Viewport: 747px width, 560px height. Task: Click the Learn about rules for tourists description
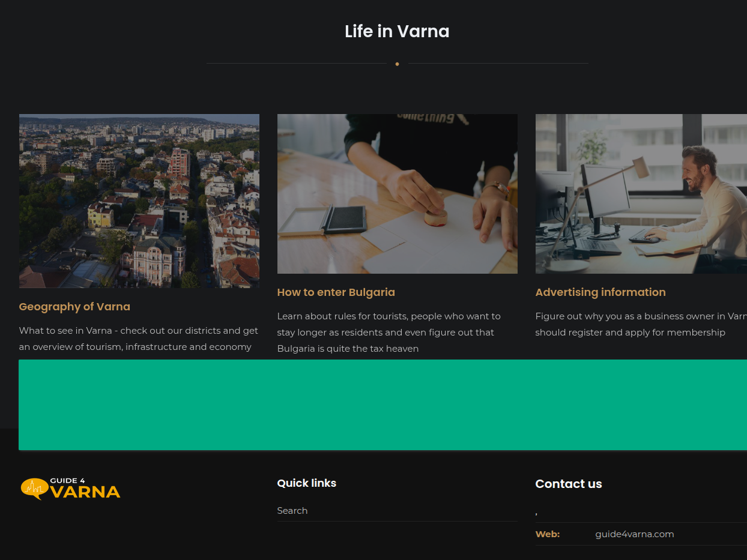coord(389,332)
